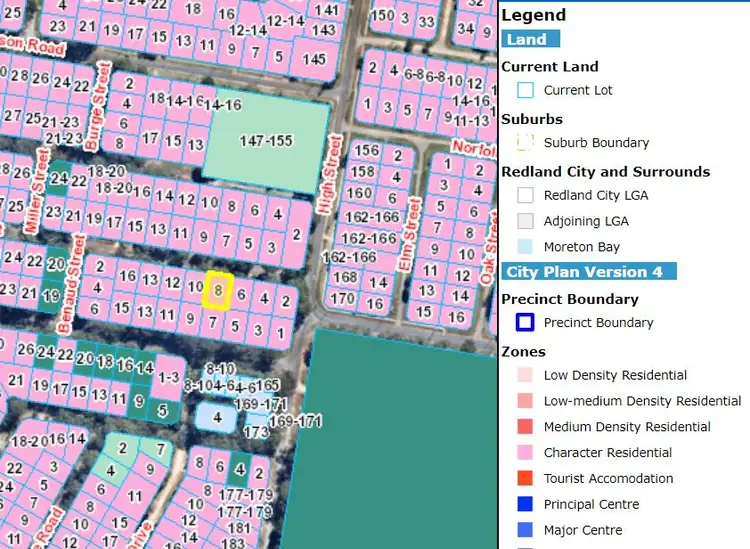Image resolution: width=750 pixels, height=549 pixels.
Task: Click the Tourist Accomodation orange swatch
Action: pyautogui.click(x=525, y=479)
